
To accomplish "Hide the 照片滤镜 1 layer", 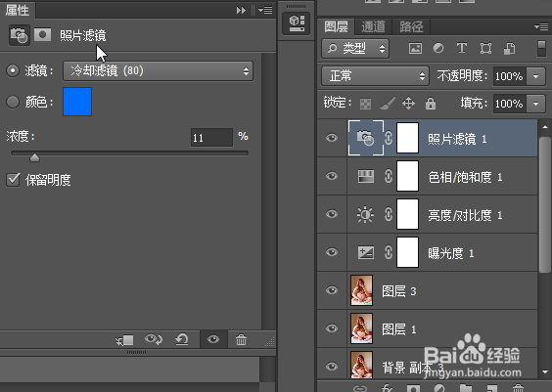I will coord(332,138).
